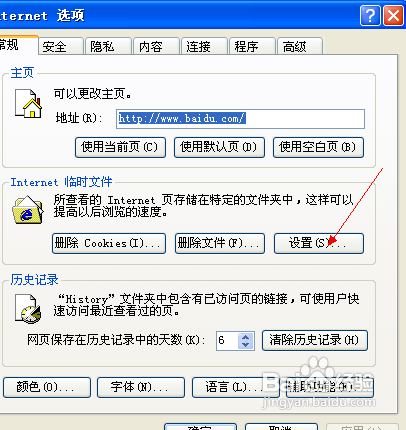The height and width of the screenshot is (430, 406).
Task: Click the help question mark button
Action: (370, 16)
